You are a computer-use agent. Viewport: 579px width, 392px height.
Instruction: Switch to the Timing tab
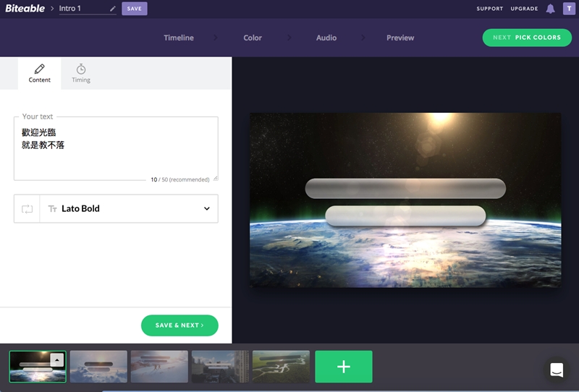tap(81, 74)
